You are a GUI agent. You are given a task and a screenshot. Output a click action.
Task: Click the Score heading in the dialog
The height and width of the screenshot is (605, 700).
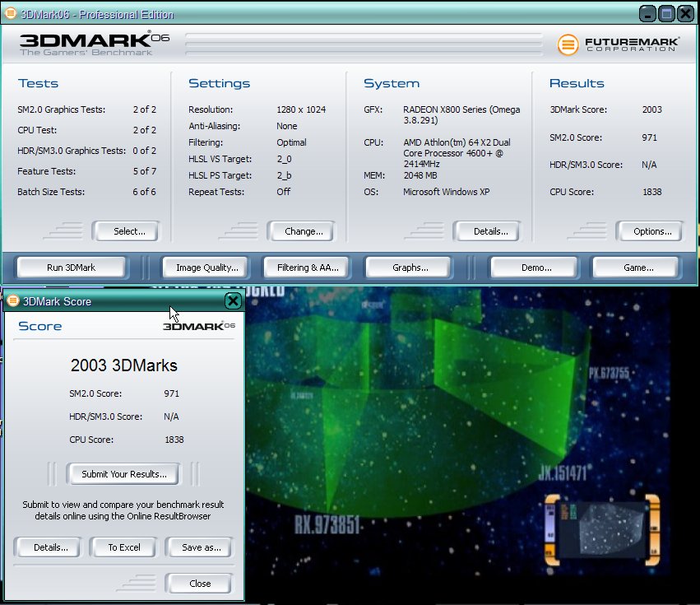(39, 326)
